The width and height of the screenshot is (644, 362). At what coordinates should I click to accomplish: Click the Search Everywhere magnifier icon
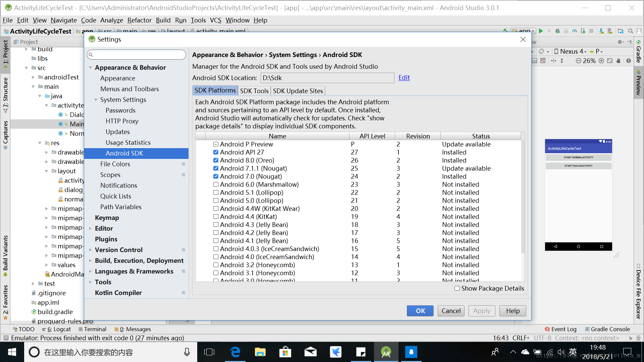pos(631,31)
